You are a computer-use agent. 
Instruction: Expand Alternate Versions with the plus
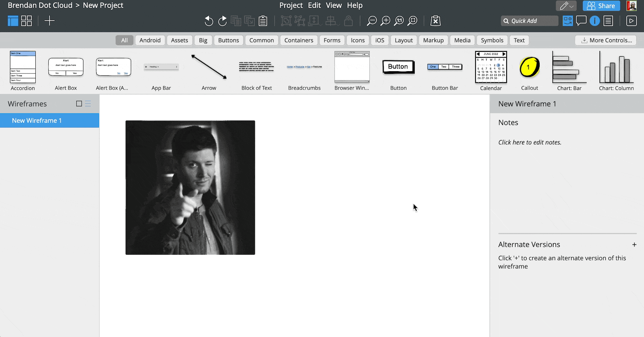(634, 245)
